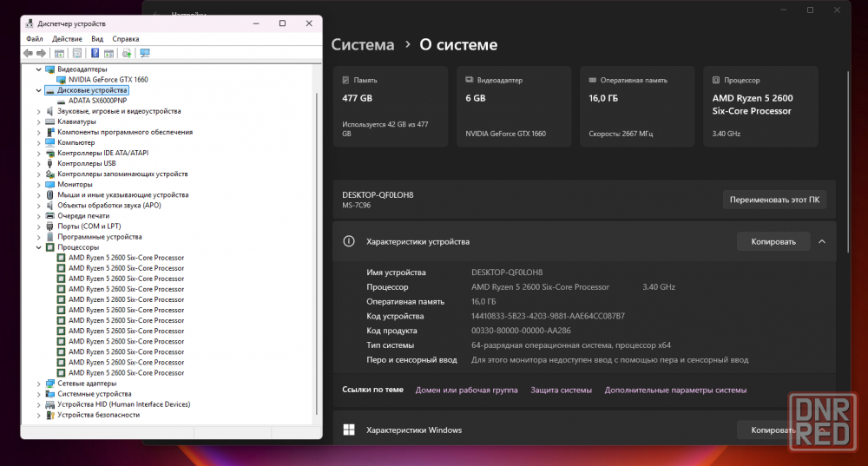Expand Контроллеры запоминающих устройств node
868x466 pixels.
[x=38, y=174]
